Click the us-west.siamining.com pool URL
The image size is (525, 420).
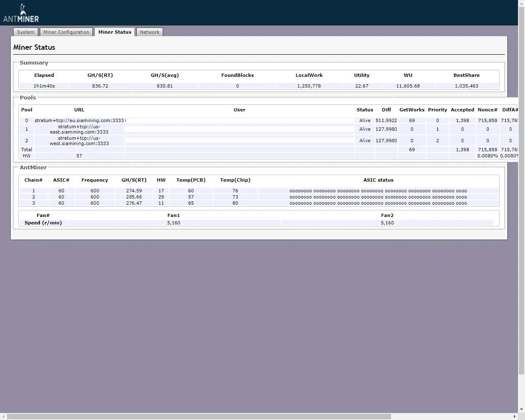[x=79, y=141]
